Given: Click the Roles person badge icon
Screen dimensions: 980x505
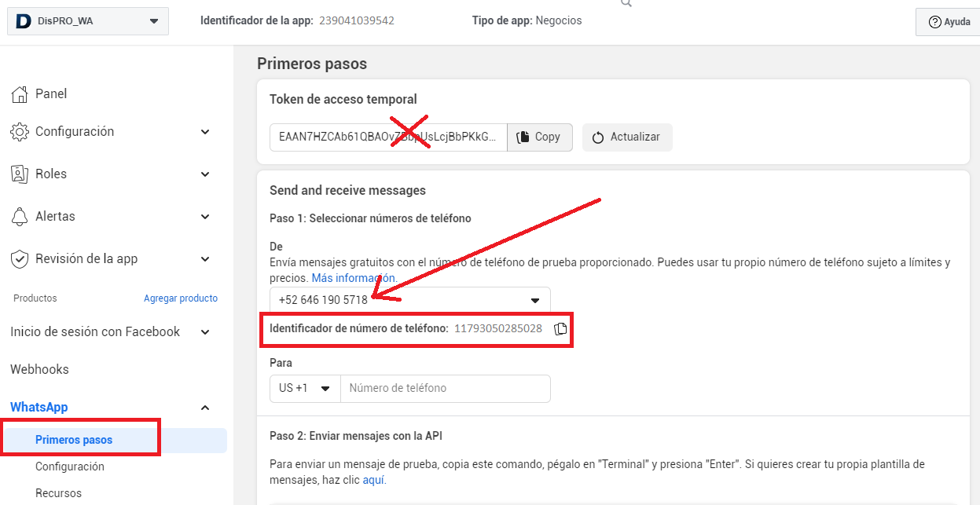Looking at the screenshot, I should click(20, 174).
